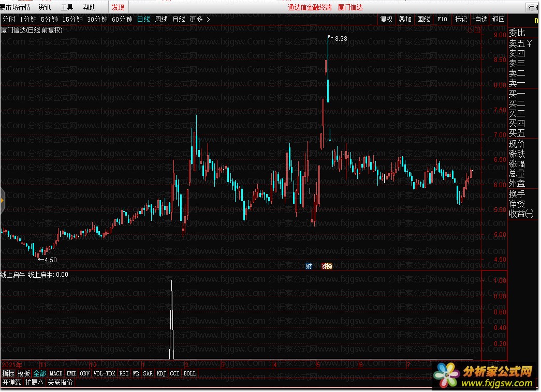Click the 开弹幕 button

point(12,382)
